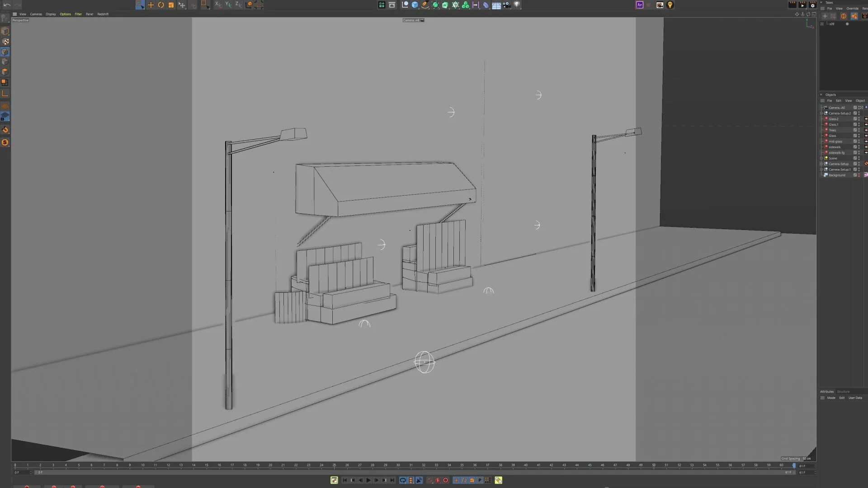Select the Rotate tool in top toolbar
The width and height of the screenshot is (868, 488).
coord(161,5)
